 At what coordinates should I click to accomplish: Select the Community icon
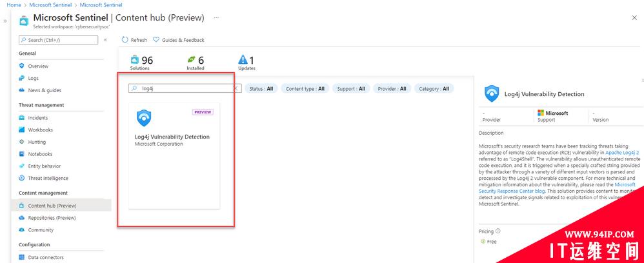point(22,229)
